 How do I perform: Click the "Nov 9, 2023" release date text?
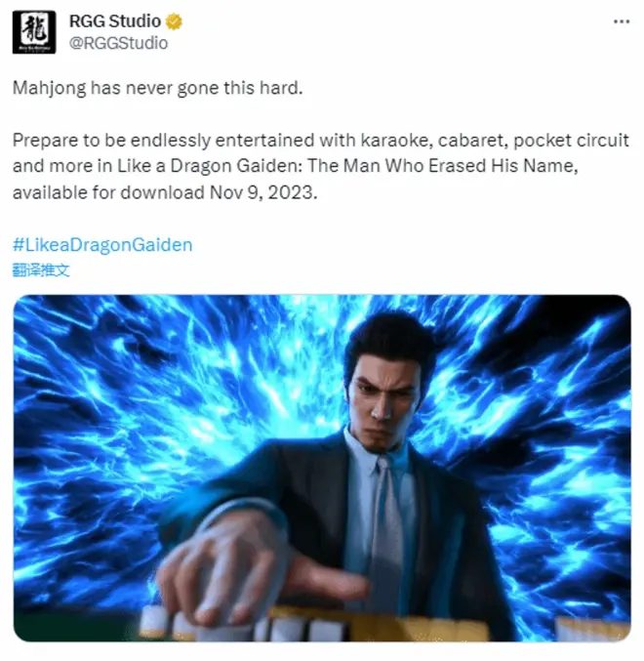[262, 192]
